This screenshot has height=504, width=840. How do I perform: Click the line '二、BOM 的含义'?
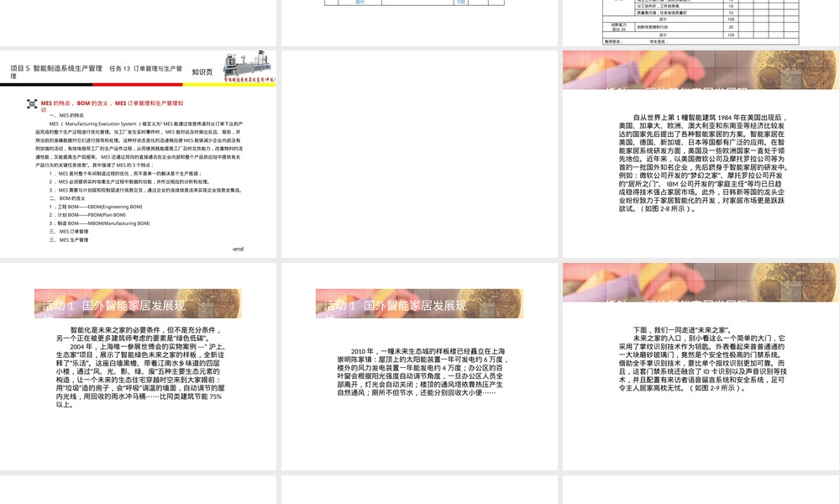click(67, 198)
